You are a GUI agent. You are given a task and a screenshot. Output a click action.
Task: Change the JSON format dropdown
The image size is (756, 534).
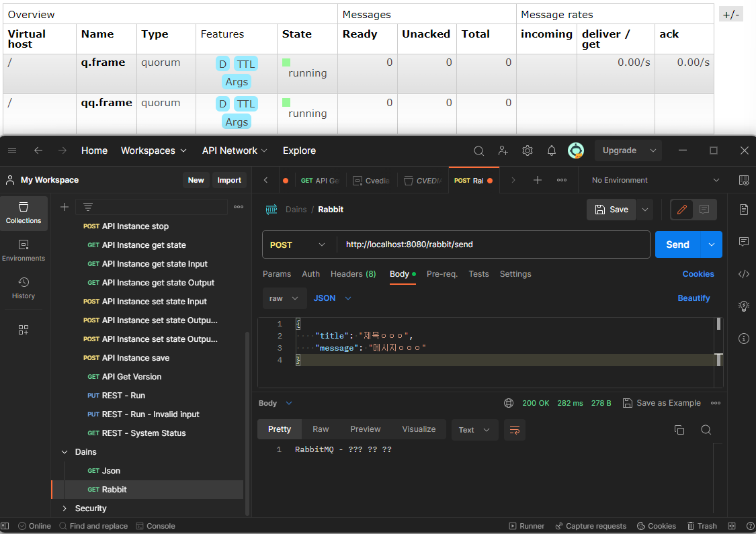pos(333,298)
